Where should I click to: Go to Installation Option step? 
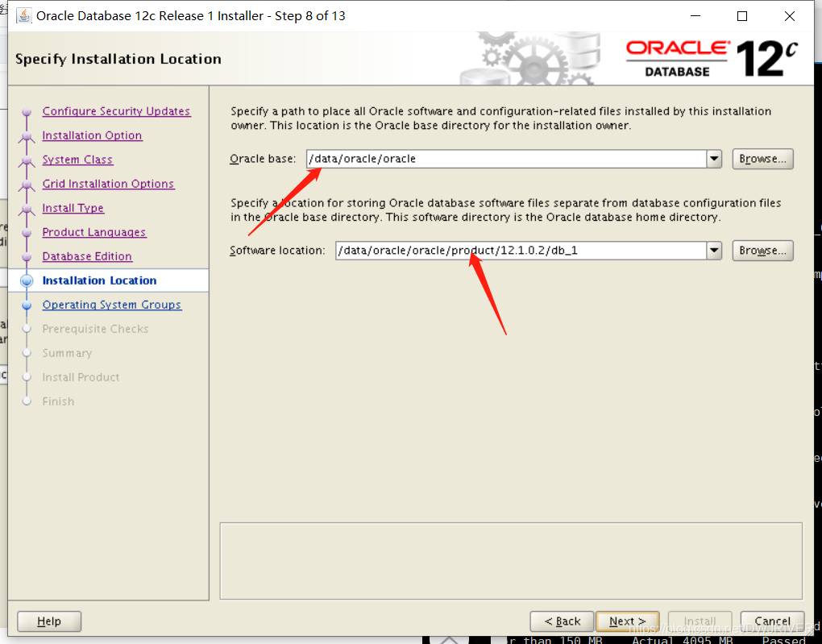(x=92, y=135)
